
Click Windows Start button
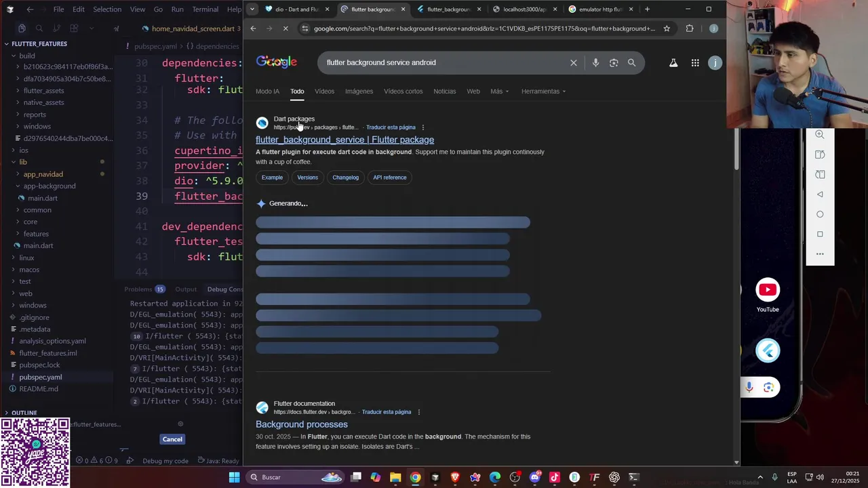[234, 477]
